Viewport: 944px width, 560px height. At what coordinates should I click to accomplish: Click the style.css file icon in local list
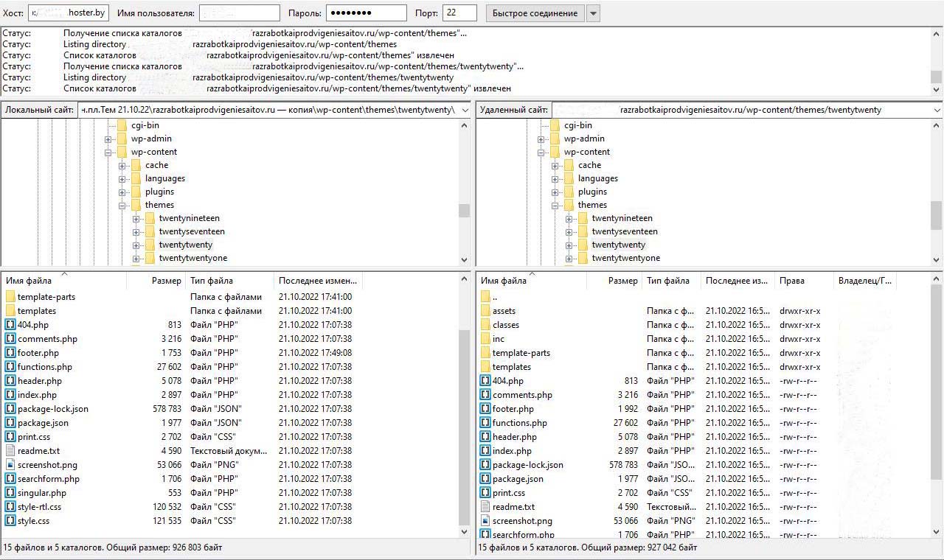[10, 521]
